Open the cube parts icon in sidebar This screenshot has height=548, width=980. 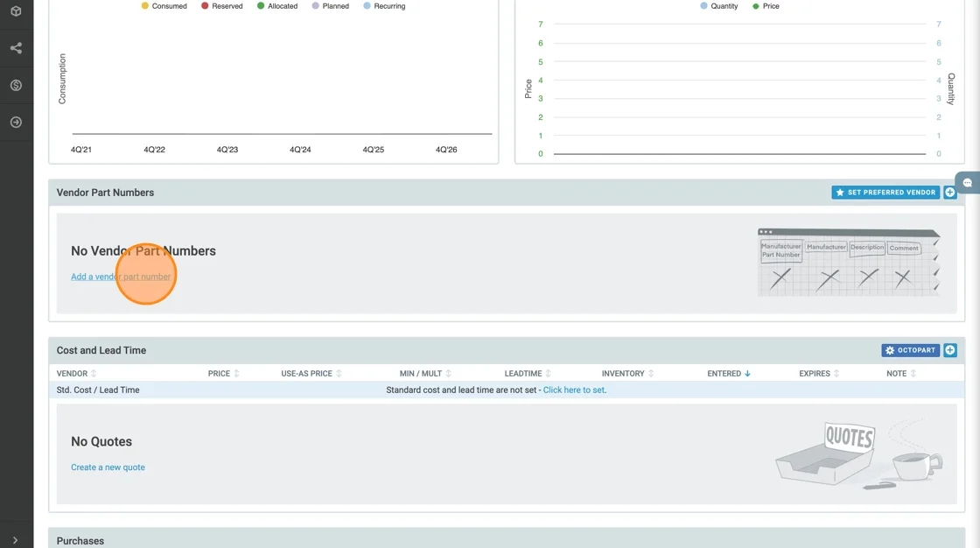16,11
